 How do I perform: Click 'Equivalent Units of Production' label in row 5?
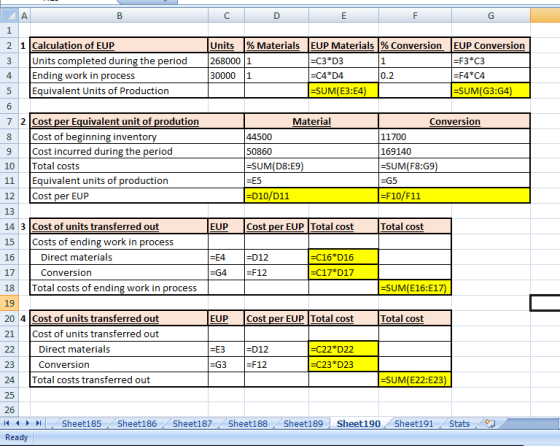click(119, 91)
